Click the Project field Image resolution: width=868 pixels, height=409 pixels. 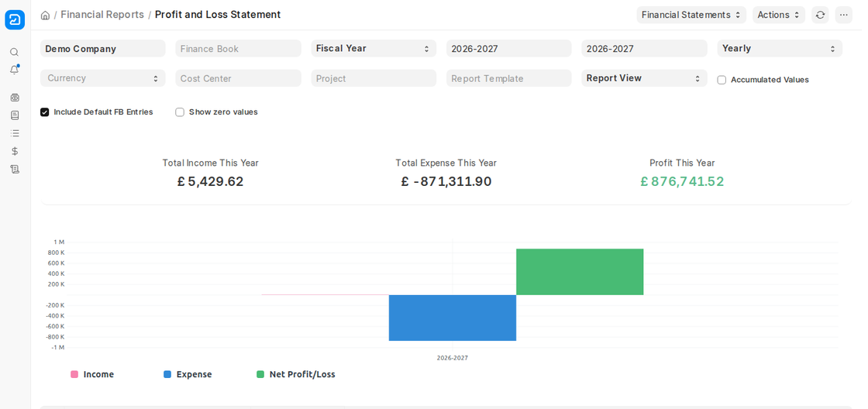coord(374,78)
